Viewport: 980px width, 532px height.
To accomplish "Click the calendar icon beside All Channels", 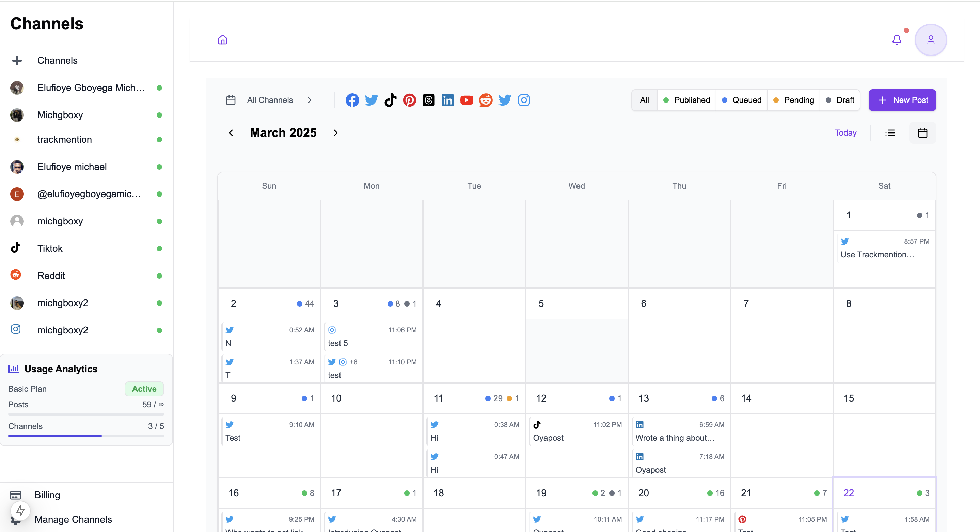I will coord(231,100).
